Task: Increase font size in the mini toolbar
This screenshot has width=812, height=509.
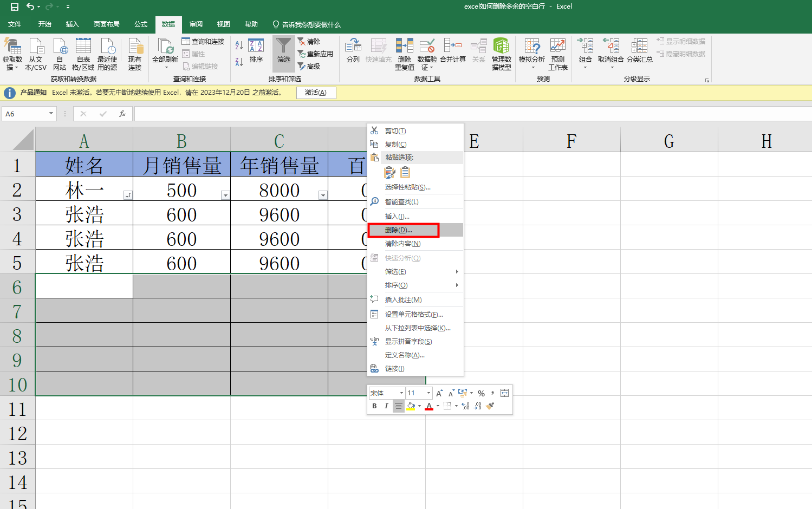Action: [439, 393]
